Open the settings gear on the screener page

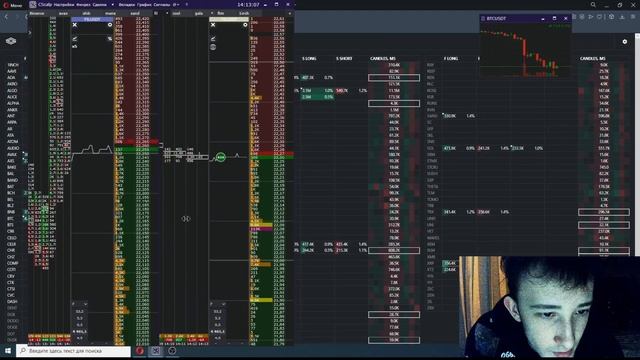(625, 42)
